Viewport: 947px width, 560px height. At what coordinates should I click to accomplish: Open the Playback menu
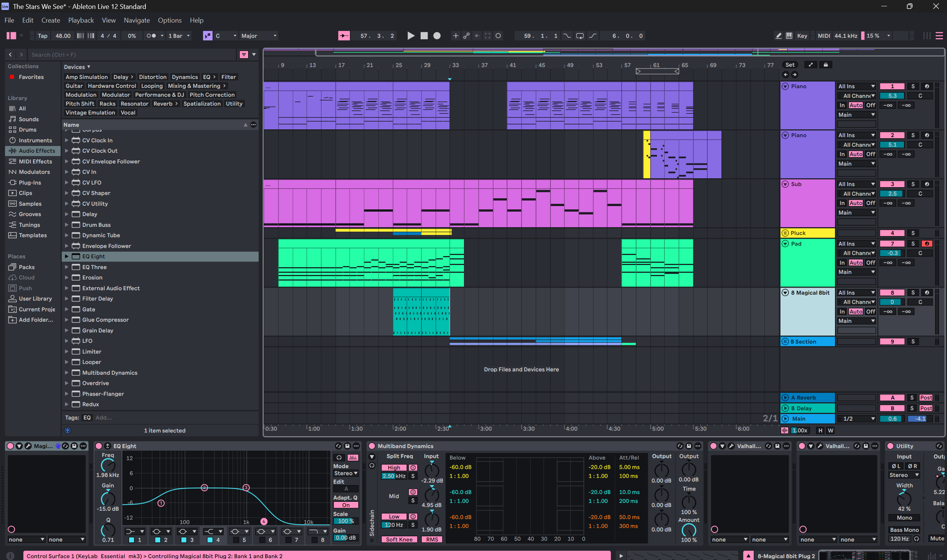coord(81,20)
